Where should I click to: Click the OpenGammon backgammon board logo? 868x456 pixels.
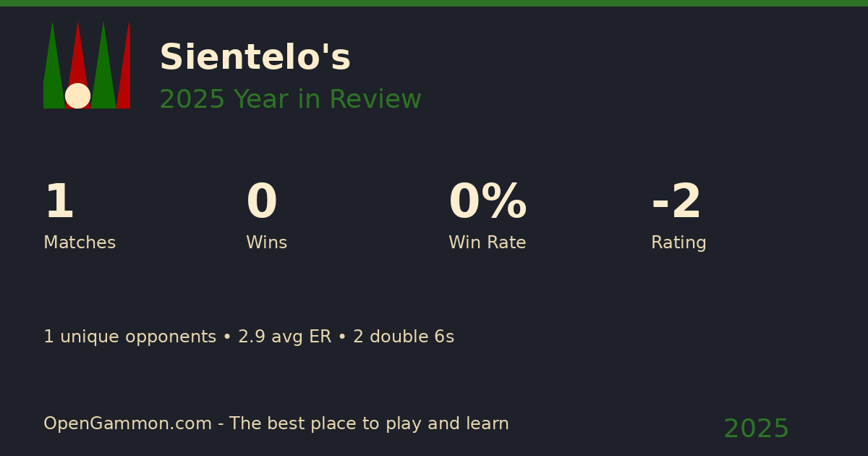click(87, 65)
